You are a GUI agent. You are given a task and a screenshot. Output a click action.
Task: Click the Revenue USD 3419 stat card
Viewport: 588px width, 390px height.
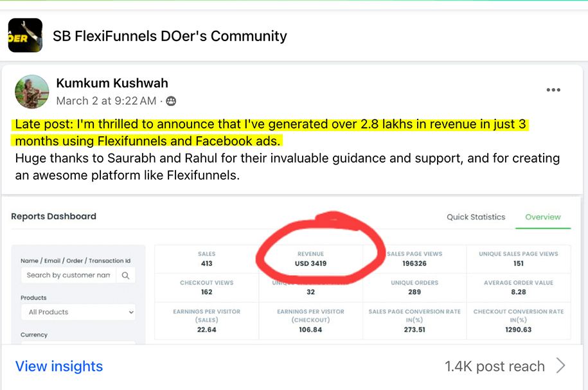[310, 259]
